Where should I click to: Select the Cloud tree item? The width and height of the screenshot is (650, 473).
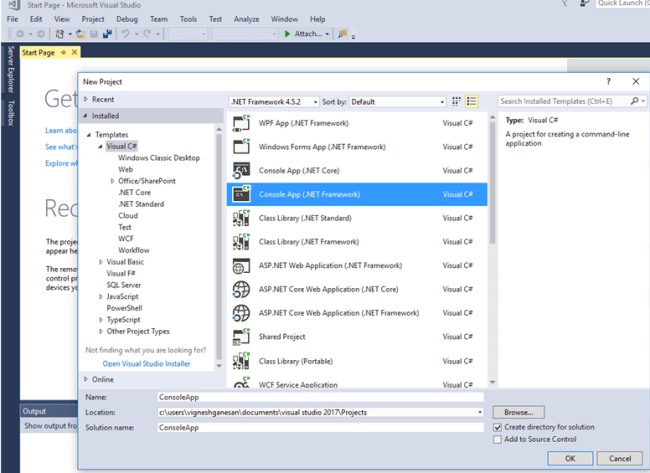[128, 216]
